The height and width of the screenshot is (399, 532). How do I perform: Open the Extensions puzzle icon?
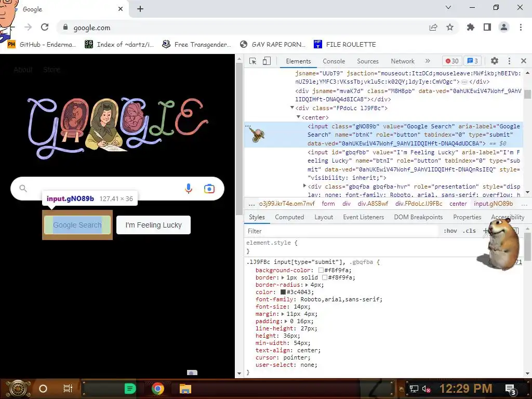click(471, 27)
